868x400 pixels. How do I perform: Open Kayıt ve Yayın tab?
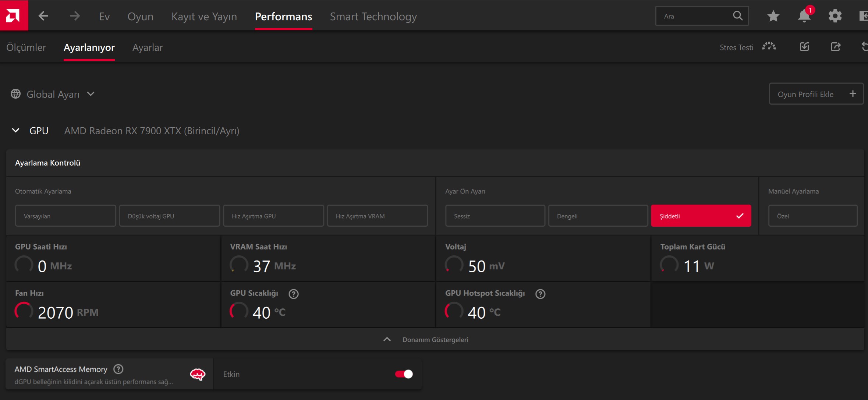pyautogui.click(x=204, y=16)
